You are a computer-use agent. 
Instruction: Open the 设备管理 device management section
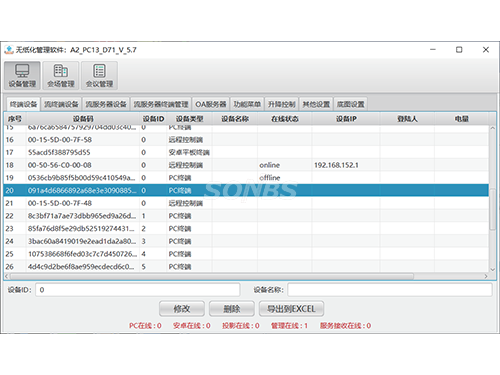click(x=22, y=75)
